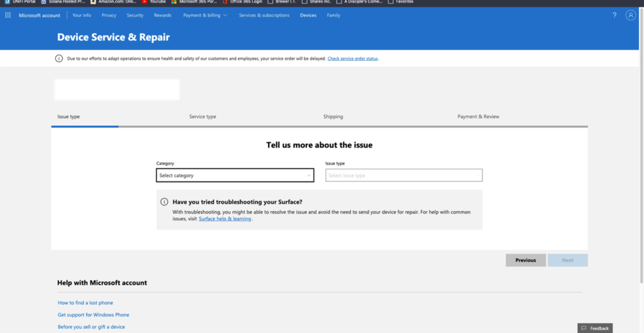This screenshot has width=644, height=333.
Task: Click the Microsoft account home link
Action: coord(40,15)
